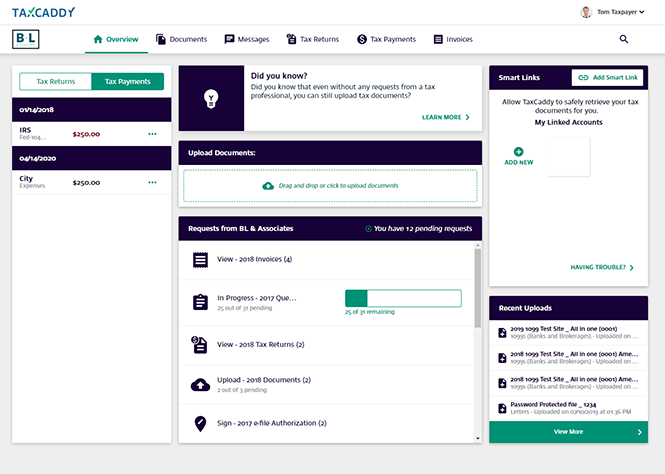The image size is (665, 474).
Task: Click the 2018 Tax Returns document icon
Action: (199, 345)
